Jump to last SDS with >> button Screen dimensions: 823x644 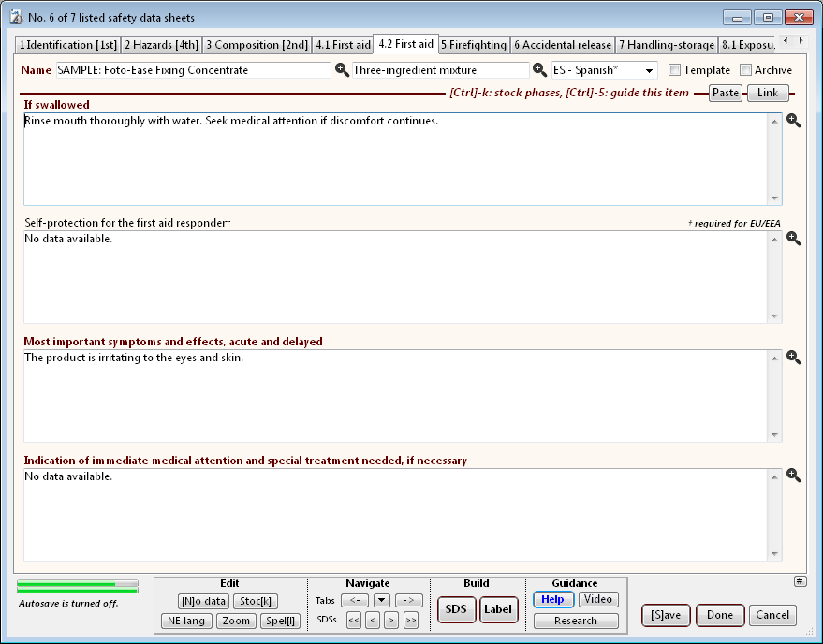click(411, 621)
